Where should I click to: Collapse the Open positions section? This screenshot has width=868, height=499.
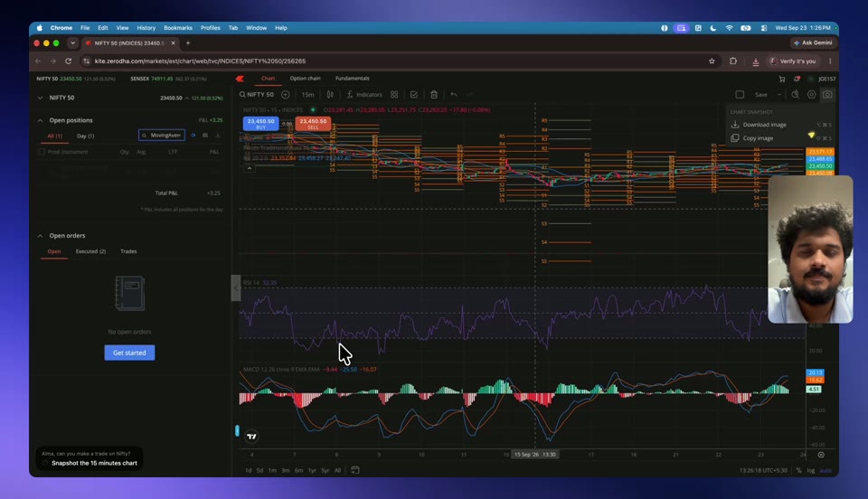click(x=40, y=120)
